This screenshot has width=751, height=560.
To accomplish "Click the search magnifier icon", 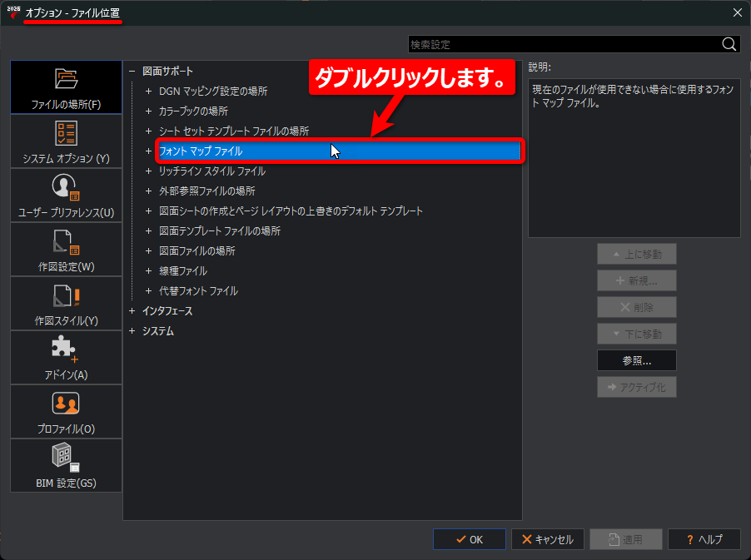I will pos(728,43).
